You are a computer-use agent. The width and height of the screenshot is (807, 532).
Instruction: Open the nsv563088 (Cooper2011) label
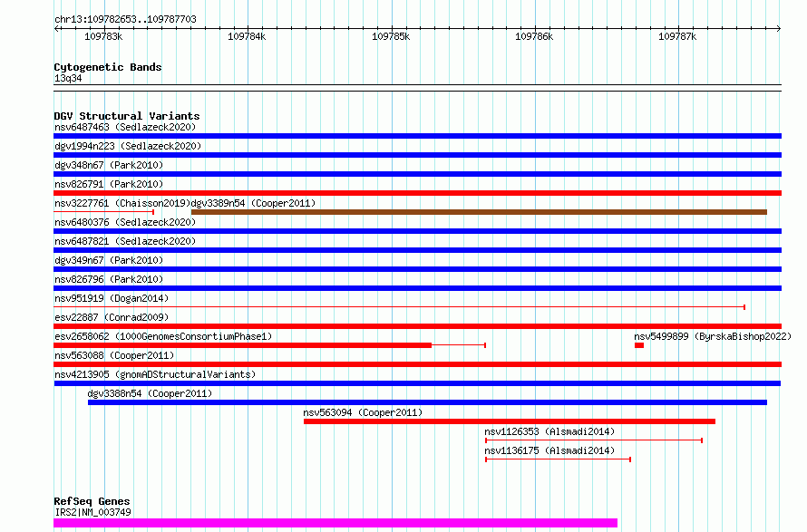coord(114,355)
